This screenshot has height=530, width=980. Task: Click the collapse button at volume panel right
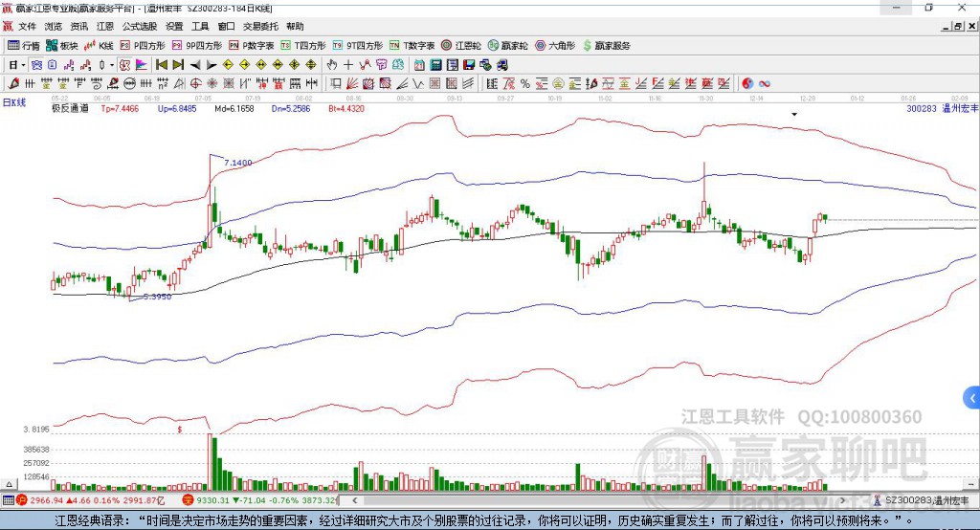coord(970,484)
